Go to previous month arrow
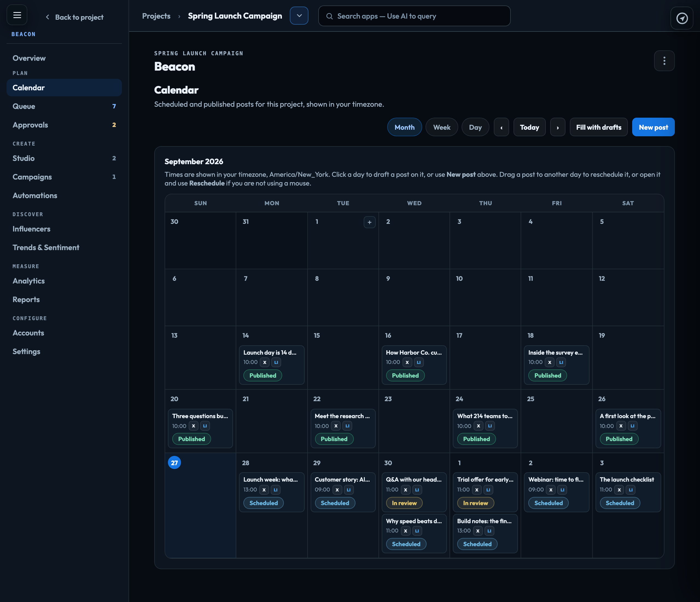This screenshot has height=602, width=700. click(x=501, y=127)
